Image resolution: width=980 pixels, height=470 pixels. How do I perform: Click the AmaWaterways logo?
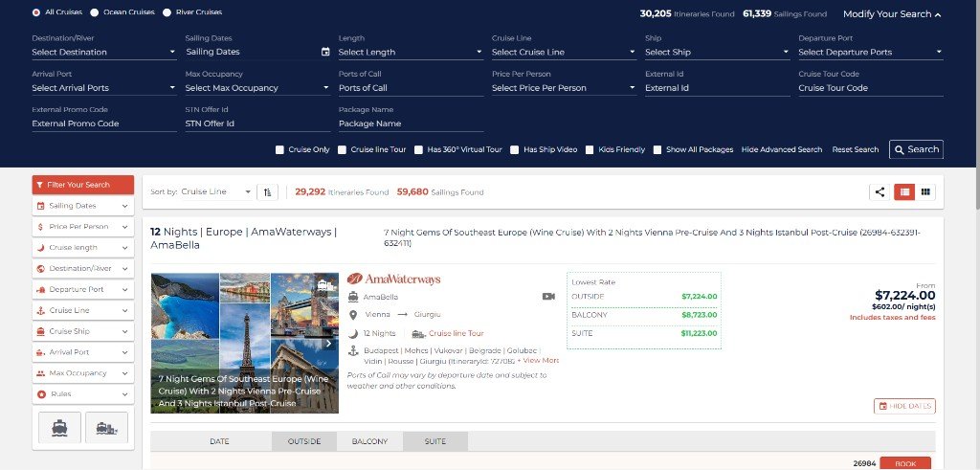tap(393, 279)
